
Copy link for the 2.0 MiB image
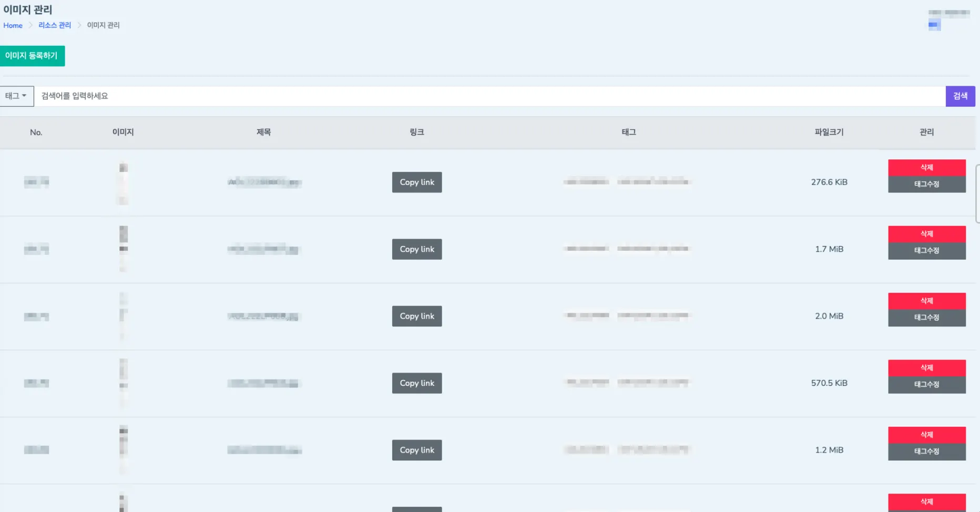pyautogui.click(x=417, y=316)
